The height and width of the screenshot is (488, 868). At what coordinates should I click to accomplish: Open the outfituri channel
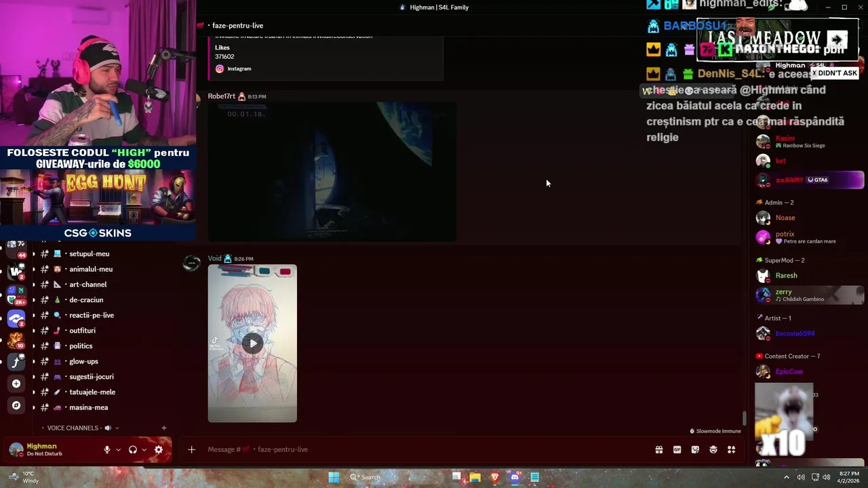[x=82, y=331]
